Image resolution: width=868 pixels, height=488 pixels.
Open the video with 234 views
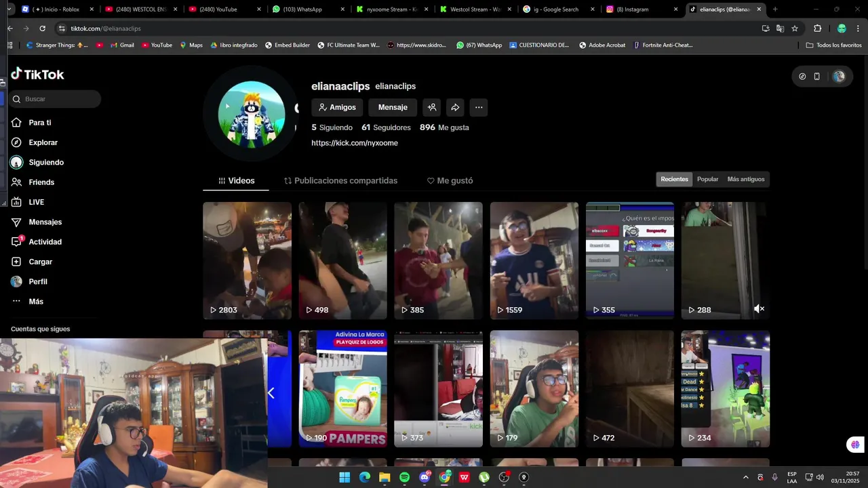point(726,389)
